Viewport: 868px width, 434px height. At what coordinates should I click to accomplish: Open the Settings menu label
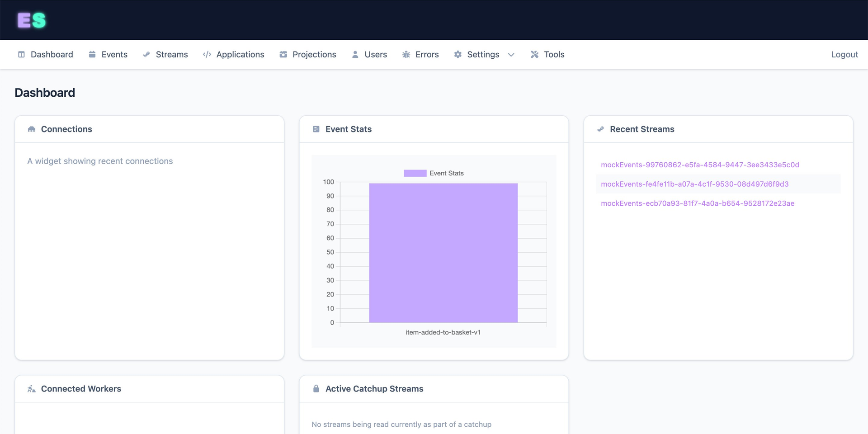[483, 54]
